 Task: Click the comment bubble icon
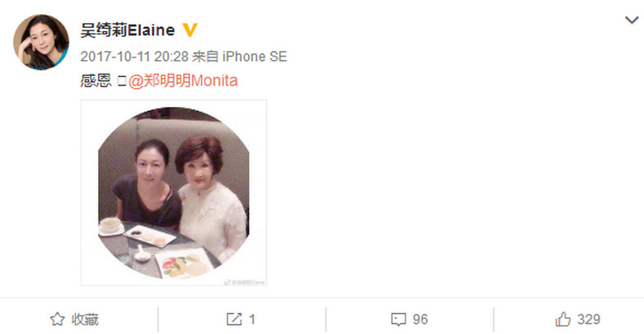point(398,319)
